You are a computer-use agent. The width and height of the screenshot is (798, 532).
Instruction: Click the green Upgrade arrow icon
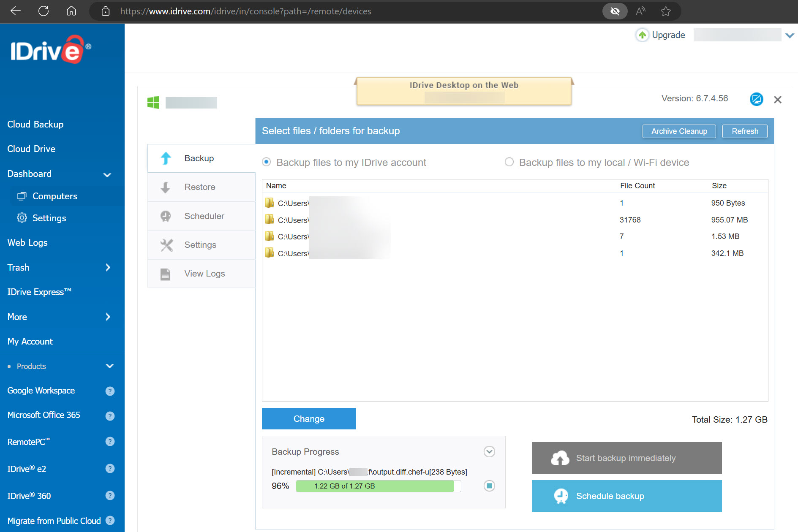[x=642, y=35]
